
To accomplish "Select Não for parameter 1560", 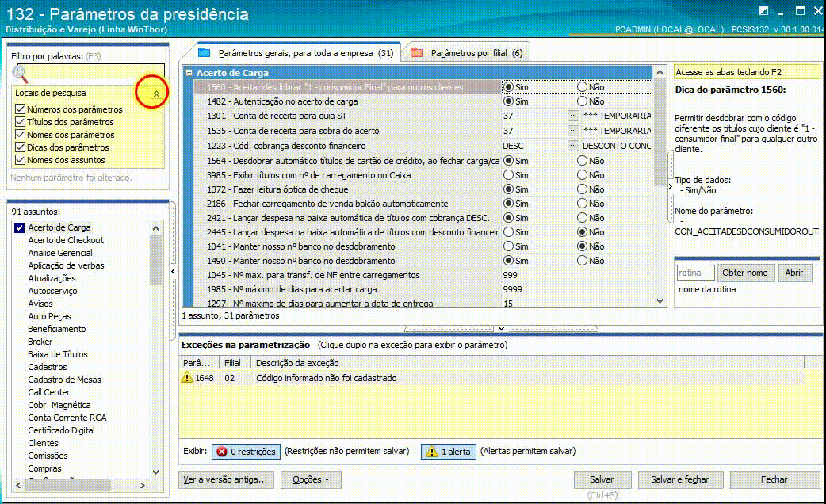I will (582, 87).
